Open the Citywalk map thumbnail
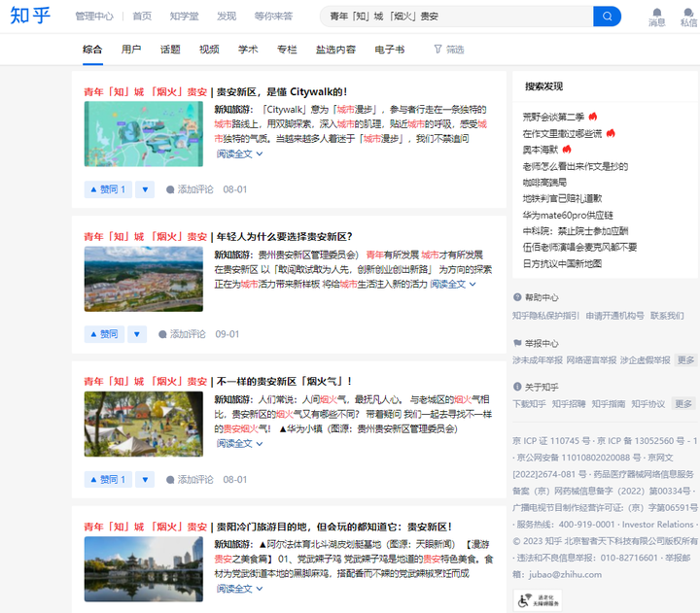The image size is (700, 613). (x=144, y=134)
